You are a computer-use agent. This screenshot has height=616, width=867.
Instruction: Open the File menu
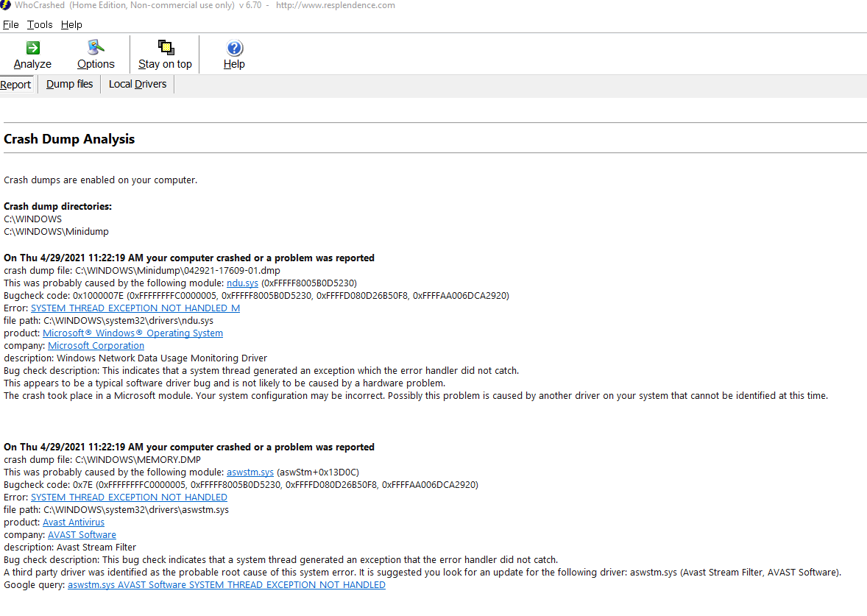coord(11,24)
